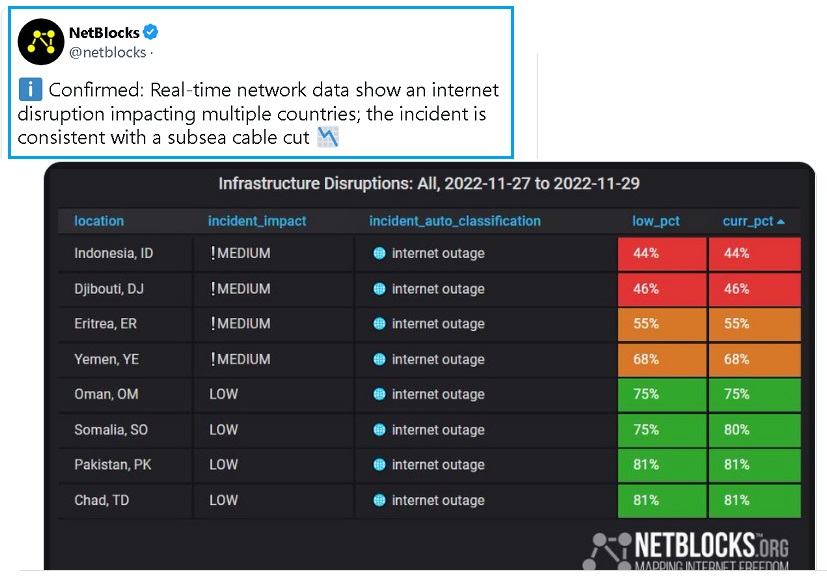
Task: Open the @netblocks handle link
Action: pyautogui.click(x=106, y=52)
